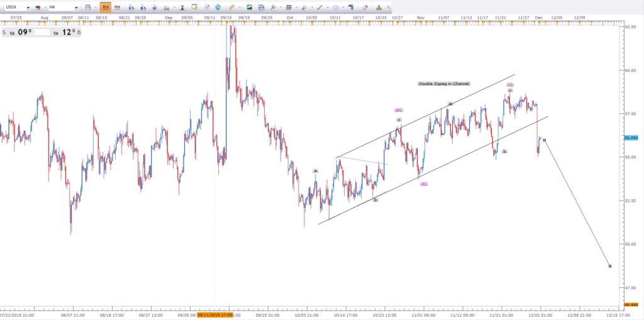Select the eraser tool

[365, 8]
